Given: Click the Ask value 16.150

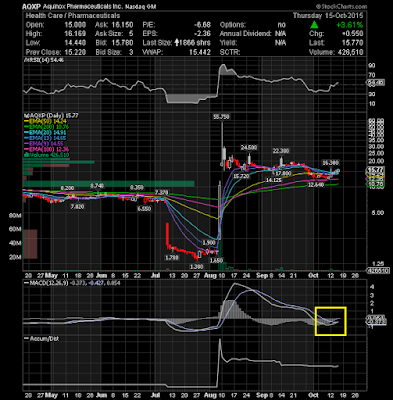Looking at the screenshot, I should pos(121,25).
